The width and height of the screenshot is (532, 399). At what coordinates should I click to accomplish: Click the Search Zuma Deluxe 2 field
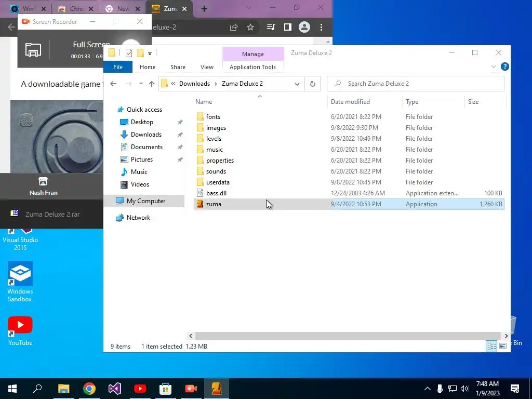point(415,84)
